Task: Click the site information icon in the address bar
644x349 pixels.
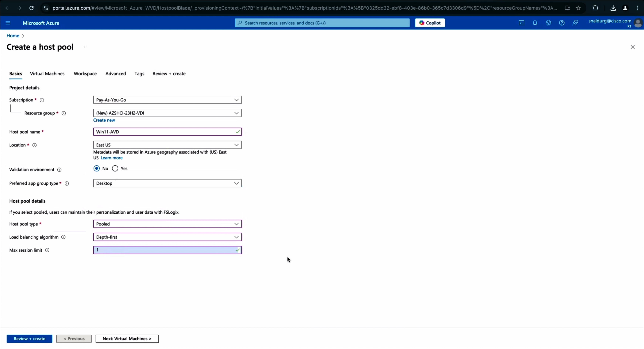Action: point(46,8)
